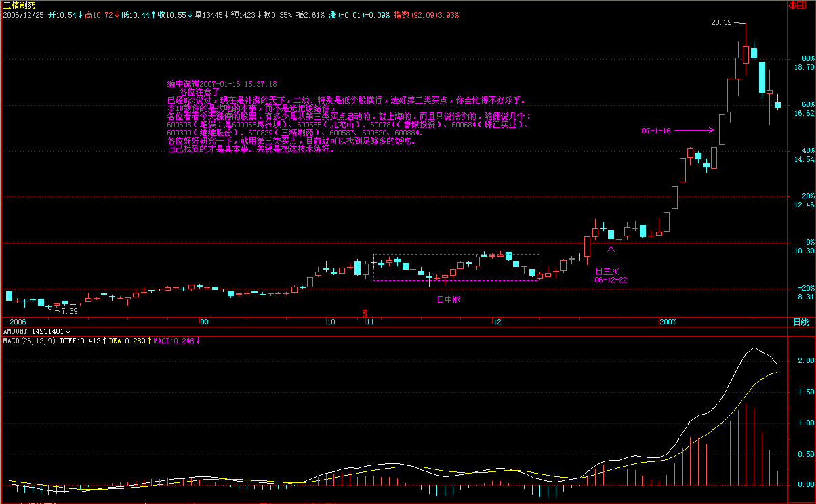Image resolution: width=816 pixels, height=504 pixels.
Task: Select the 日中枢 dashed box label
Action: point(448,299)
